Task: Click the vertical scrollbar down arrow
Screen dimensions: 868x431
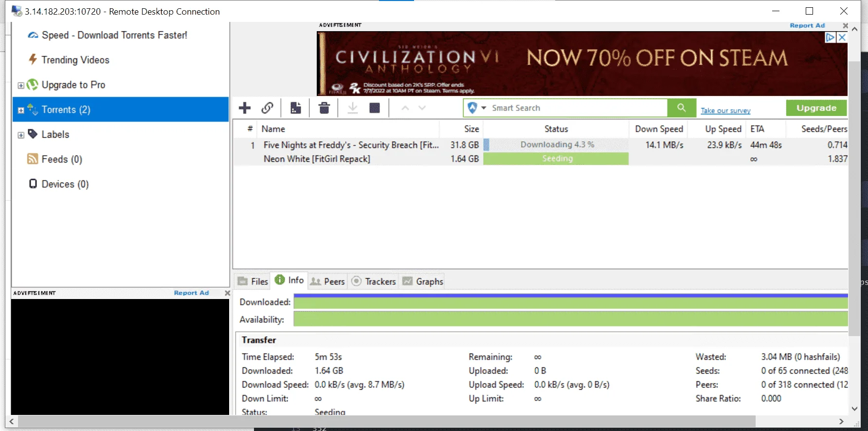Action: pyautogui.click(x=854, y=409)
